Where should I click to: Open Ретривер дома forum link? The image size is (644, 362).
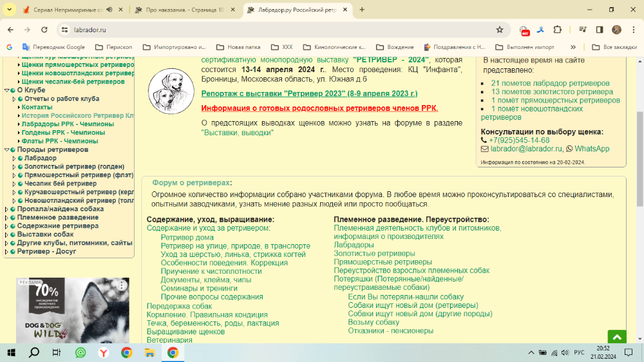(187, 237)
